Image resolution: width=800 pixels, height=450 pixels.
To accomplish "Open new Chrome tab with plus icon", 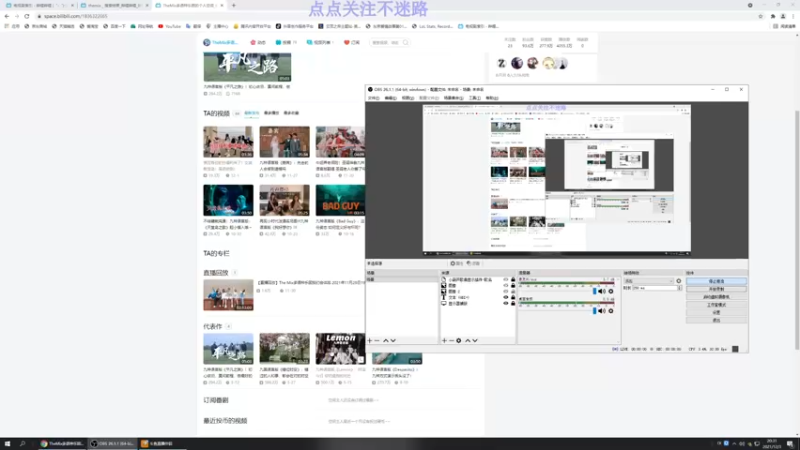I will 234,5.
